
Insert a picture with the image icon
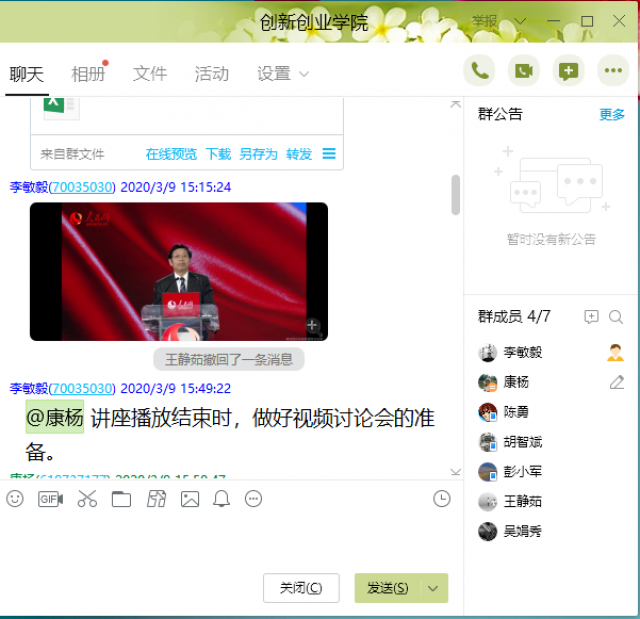[x=190, y=499]
